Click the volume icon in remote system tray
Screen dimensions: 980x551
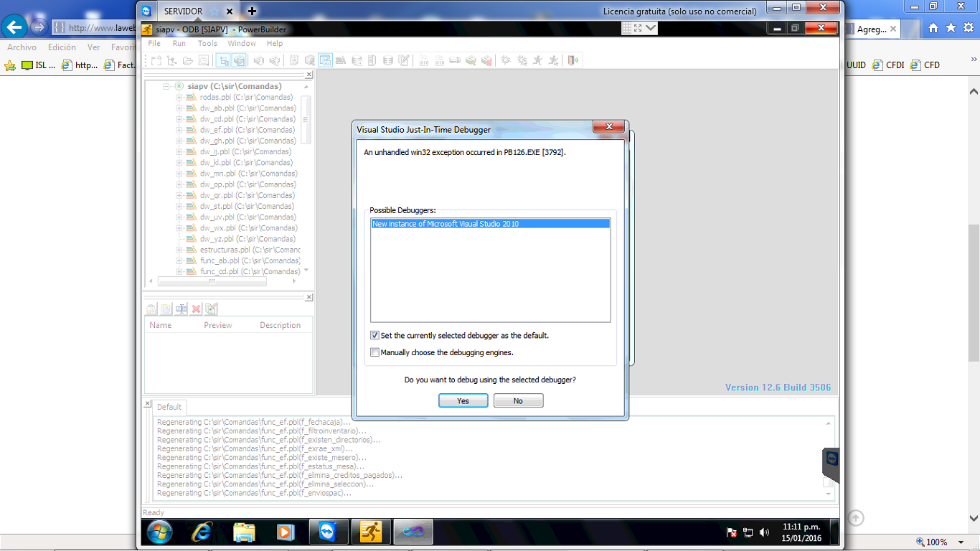(764, 532)
